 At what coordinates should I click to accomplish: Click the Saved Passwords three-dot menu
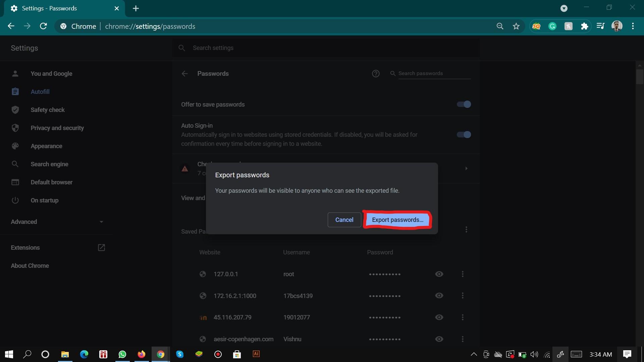(466, 229)
